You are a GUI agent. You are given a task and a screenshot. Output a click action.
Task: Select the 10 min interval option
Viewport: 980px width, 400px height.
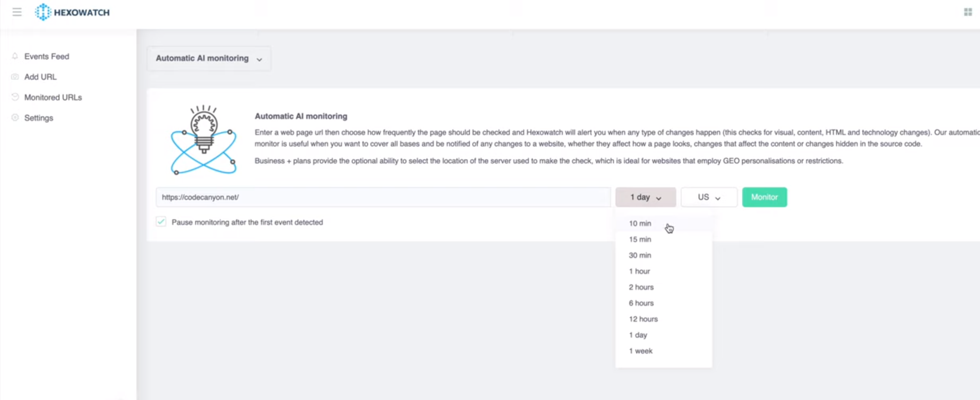point(640,224)
